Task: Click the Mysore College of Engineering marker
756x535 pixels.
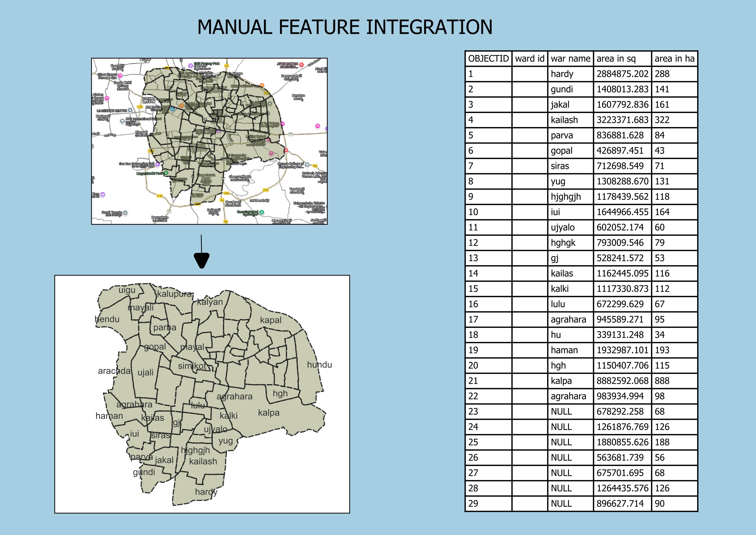Action: (x=307, y=165)
